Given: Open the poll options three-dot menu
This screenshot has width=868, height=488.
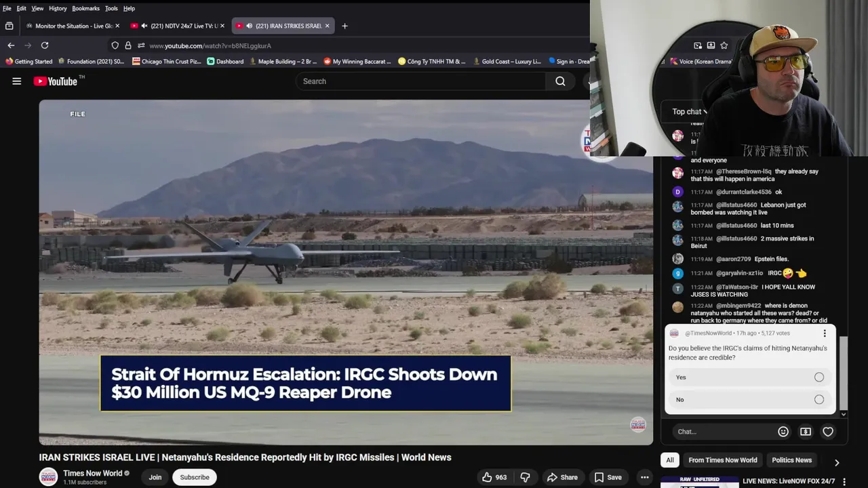Looking at the screenshot, I should 825,333.
